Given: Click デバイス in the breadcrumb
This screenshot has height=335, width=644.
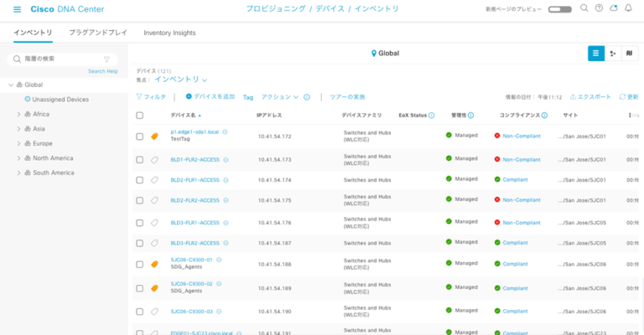Looking at the screenshot, I should coord(330,8).
